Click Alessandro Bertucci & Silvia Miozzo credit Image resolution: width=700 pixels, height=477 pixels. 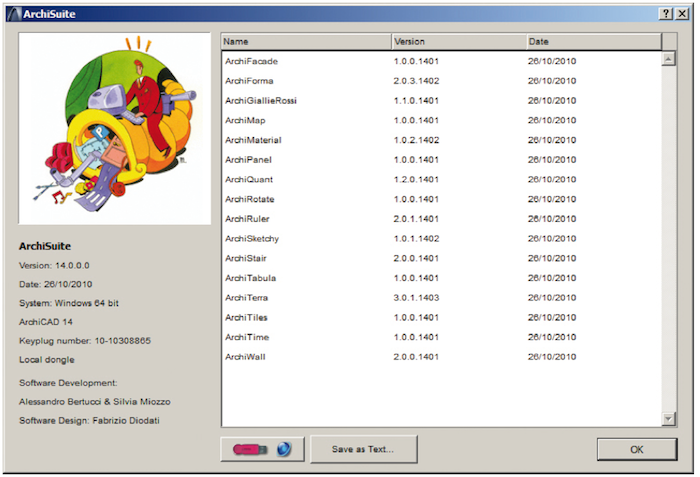pyautogui.click(x=95, y=402)
